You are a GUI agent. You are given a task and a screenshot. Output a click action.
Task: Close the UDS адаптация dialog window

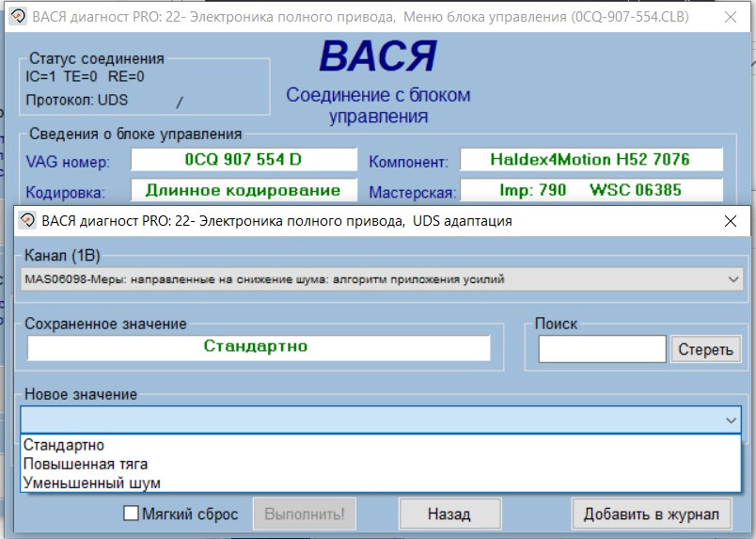pyautogui.click(x=731, y=221)
